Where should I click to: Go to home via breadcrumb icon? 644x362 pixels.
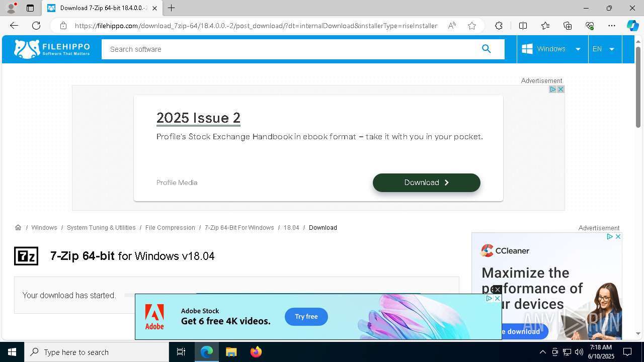[18, 228]
